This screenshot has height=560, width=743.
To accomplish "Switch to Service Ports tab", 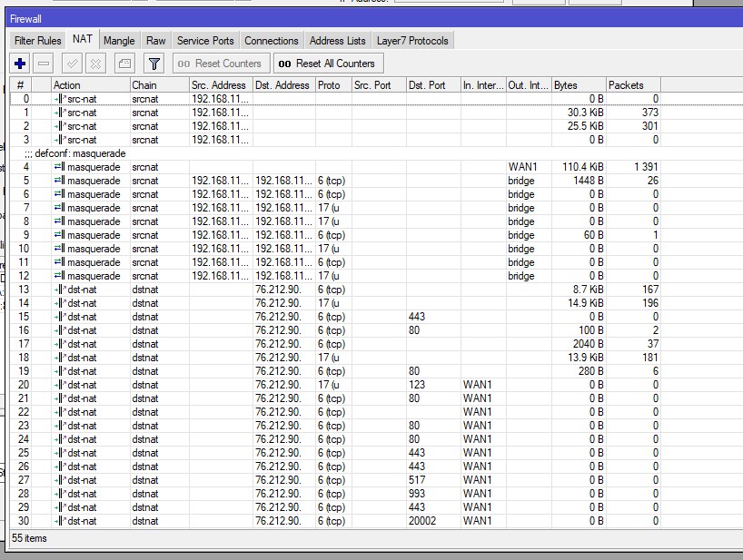I will pyautogui.click(x=205, y=41).
